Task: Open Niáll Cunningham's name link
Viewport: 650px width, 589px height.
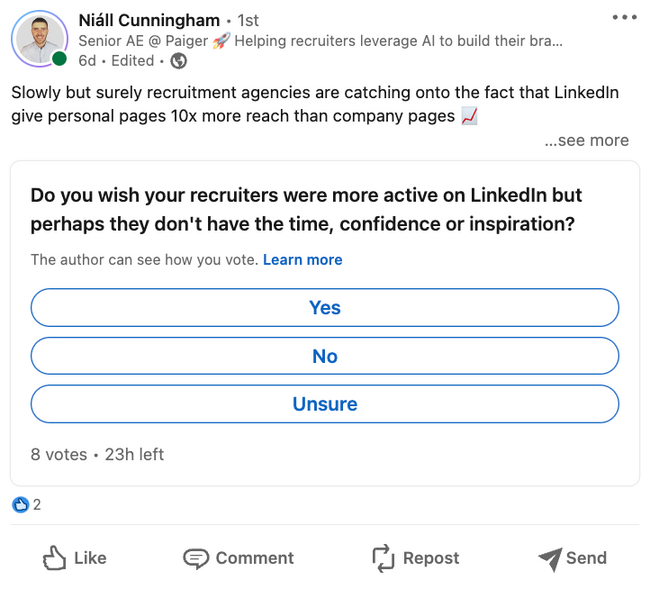Action: pyautogui.click(x=149, y=20)
